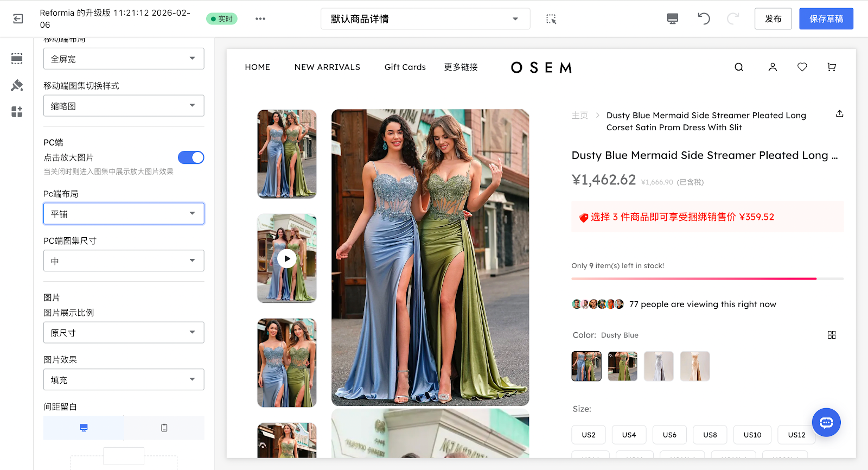Screen dimensions: 868x470
Task: Open the 默认商品详情 page template dropdown
Action: [425, 19]
